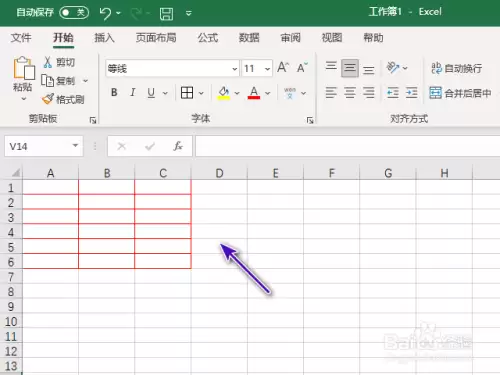
Task: Click the Merge and Center button
Action: 460,93
